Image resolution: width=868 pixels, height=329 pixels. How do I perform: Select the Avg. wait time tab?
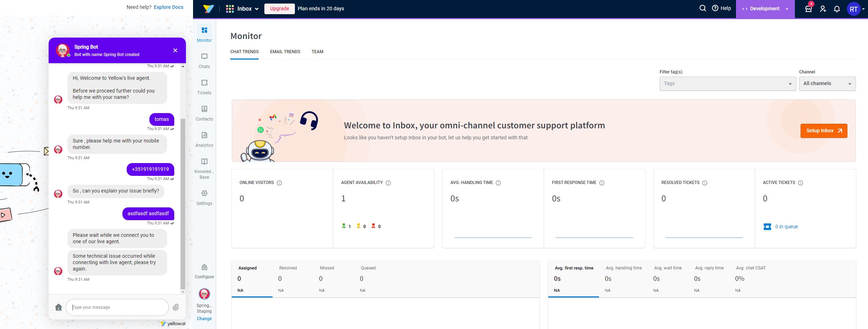pos(668,279)
